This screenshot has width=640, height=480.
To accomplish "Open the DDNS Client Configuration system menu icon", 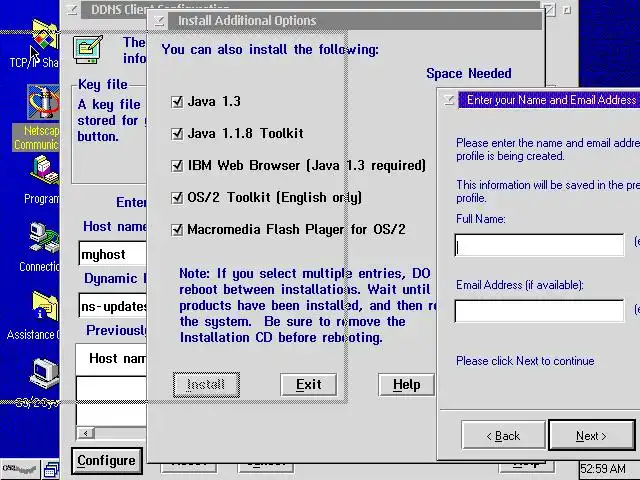I will [x=72, y=9].
